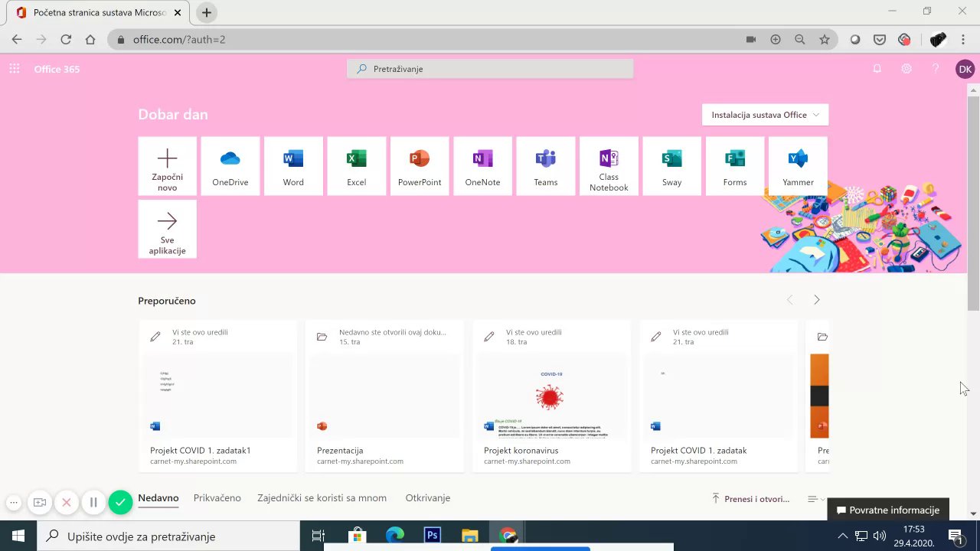Launch Word from the app tiles
Image resolution: width=980 pixels, height=551 pixels.
point(293,166)
